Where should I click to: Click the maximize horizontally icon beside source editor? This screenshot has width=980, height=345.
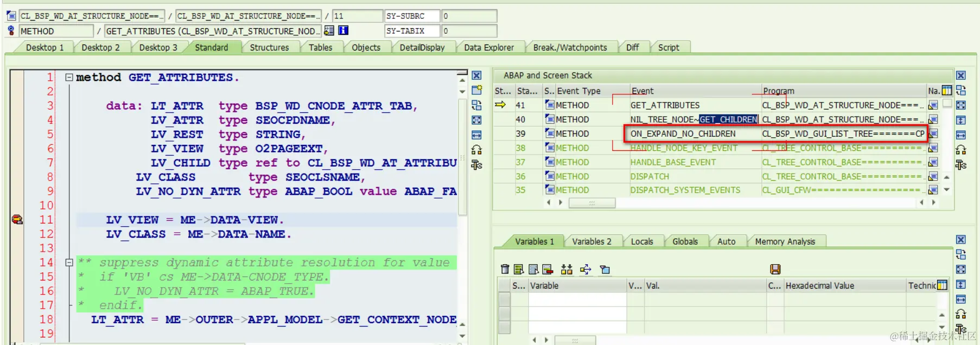point(476,135)
